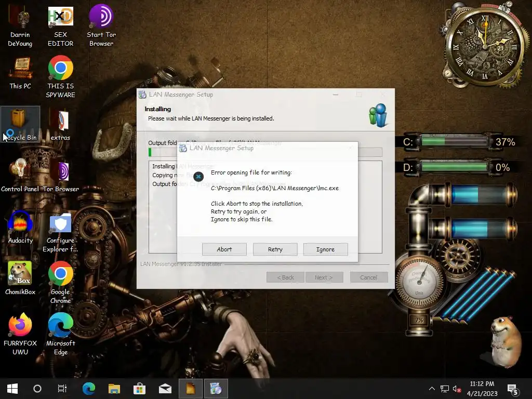
Task: Select the orange folder app on the taskbar
Action: 190,389
